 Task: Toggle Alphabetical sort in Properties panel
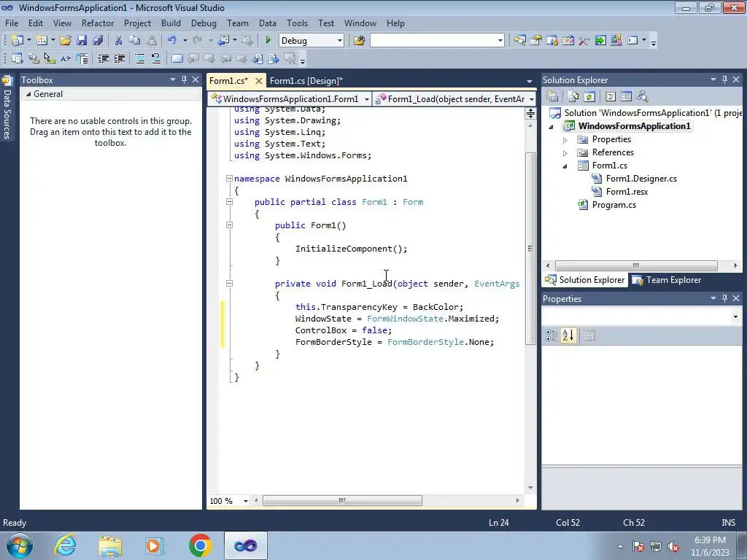coord(568,335)
